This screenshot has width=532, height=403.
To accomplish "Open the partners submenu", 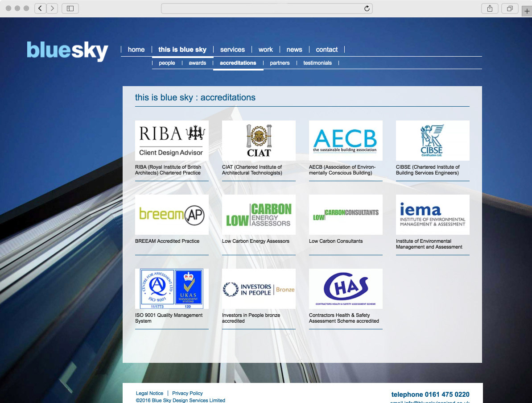I will click(x=280, y=63).
